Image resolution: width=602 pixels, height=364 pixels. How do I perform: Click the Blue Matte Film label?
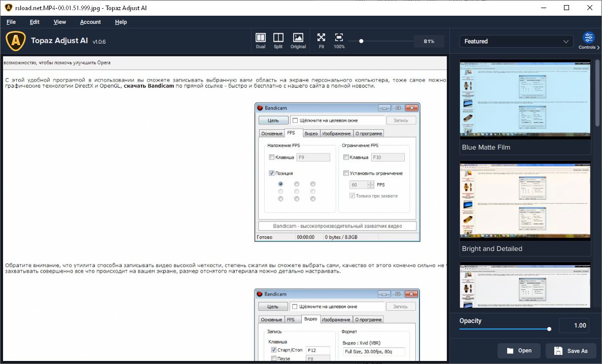pos(486,147)
